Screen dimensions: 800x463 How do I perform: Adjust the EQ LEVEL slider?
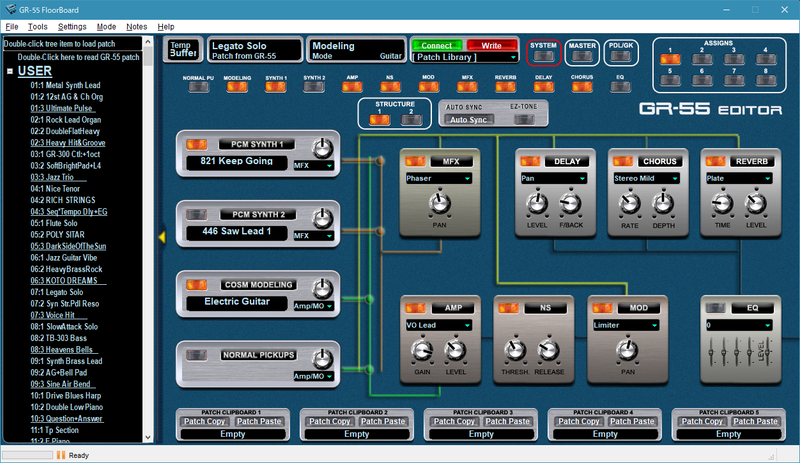tap(767, 351)
